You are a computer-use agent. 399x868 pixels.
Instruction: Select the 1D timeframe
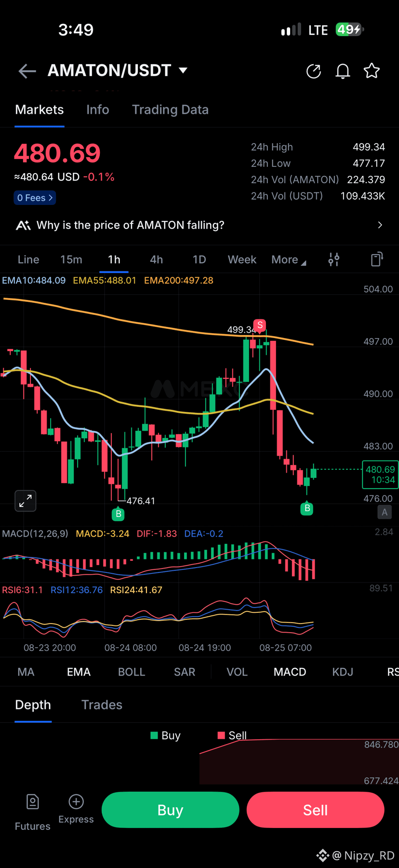coord(199,259)
